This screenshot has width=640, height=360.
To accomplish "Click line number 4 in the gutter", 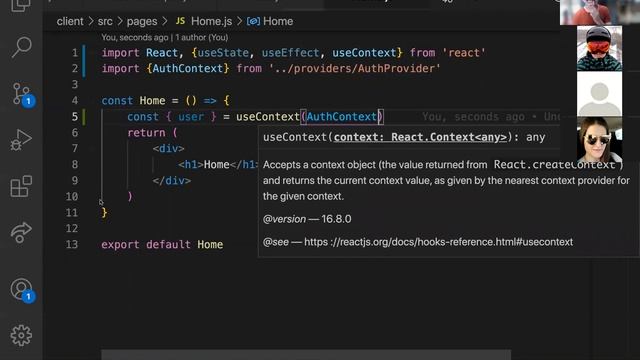I will pyautogui.click(x=74, y=100).
